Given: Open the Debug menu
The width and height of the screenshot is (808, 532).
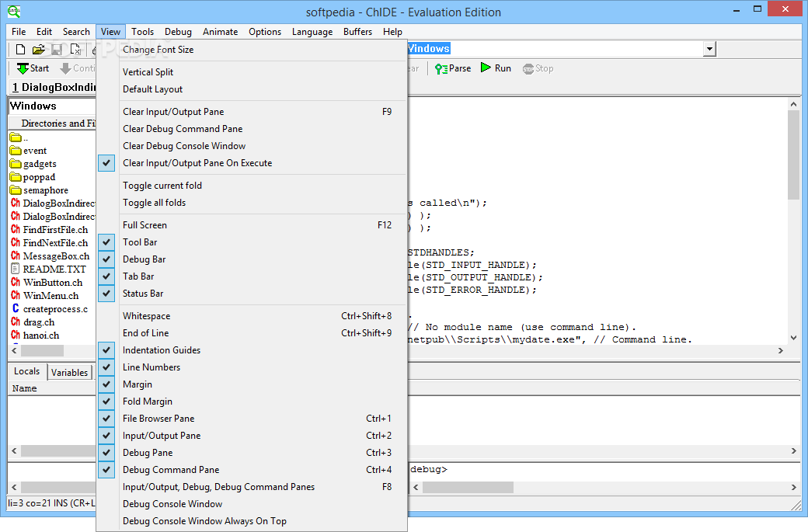Looking at the screenshot, I should coord(178,31).
